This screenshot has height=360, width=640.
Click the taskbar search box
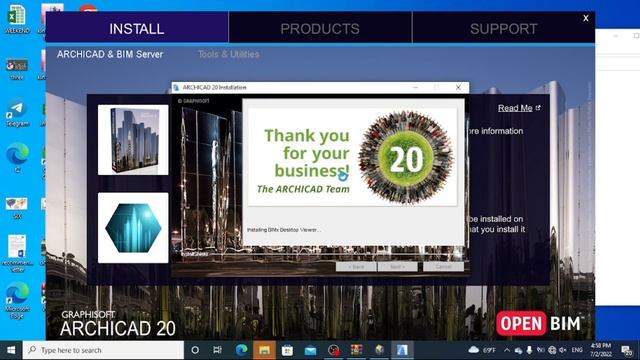click(x=103, y=350)
